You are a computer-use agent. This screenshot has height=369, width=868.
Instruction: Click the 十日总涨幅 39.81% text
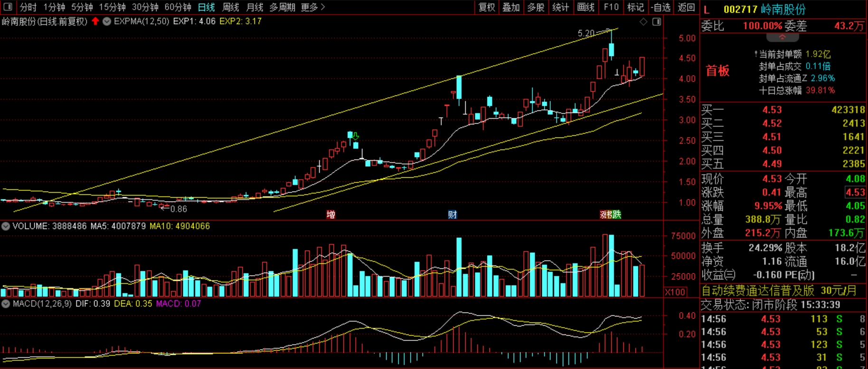click(796, 90)
